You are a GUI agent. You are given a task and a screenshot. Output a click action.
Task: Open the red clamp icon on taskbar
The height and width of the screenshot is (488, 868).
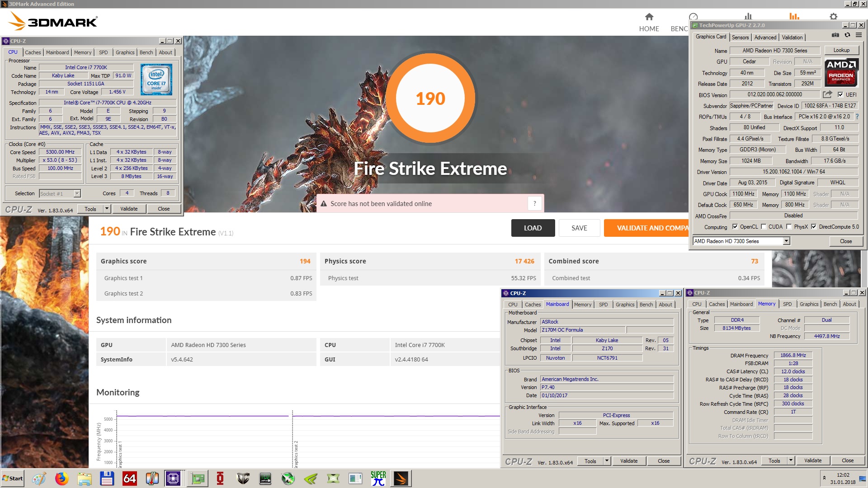[220, 479]
